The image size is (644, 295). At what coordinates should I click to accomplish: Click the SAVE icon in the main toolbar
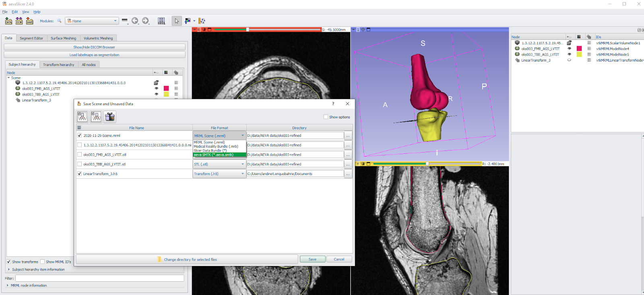[x=29, y=21]
